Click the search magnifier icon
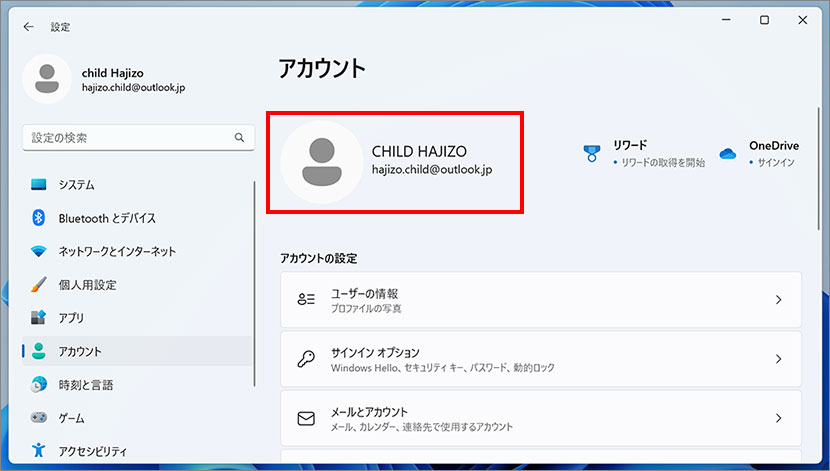 pos(239,138)
